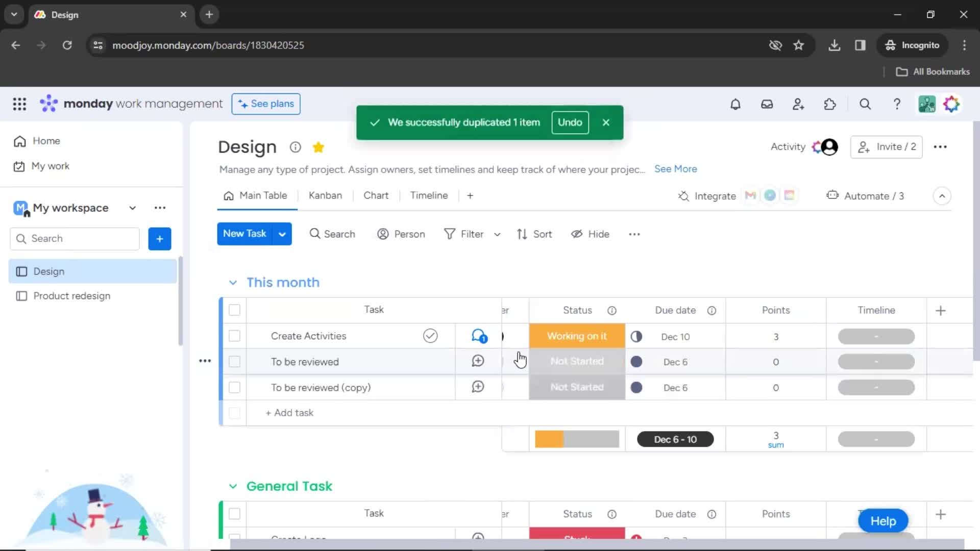980x551 pixels.
Task: Click the Dec 6-10 date range indicator
Action: tap(675, 439)
